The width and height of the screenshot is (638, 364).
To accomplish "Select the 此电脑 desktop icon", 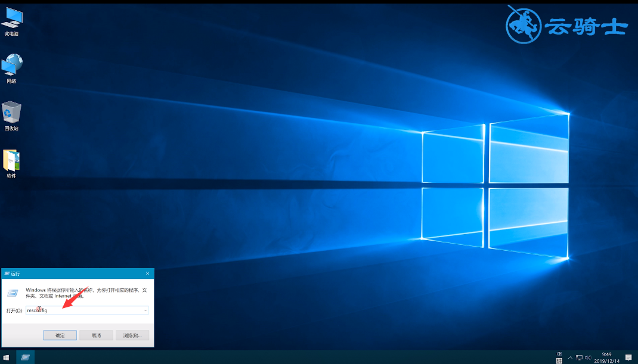I will coord(11,21).
